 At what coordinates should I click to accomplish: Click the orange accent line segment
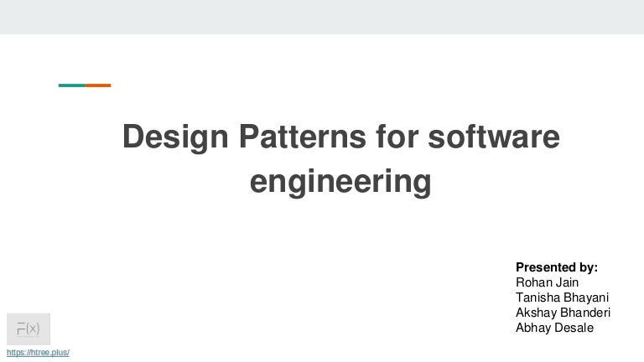(98, 85)
